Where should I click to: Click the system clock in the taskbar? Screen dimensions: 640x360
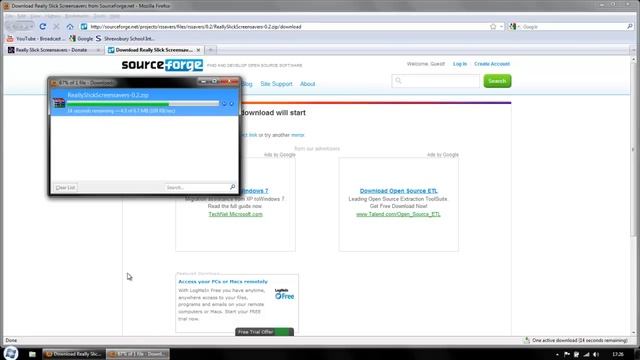click(x=618, y=354)
